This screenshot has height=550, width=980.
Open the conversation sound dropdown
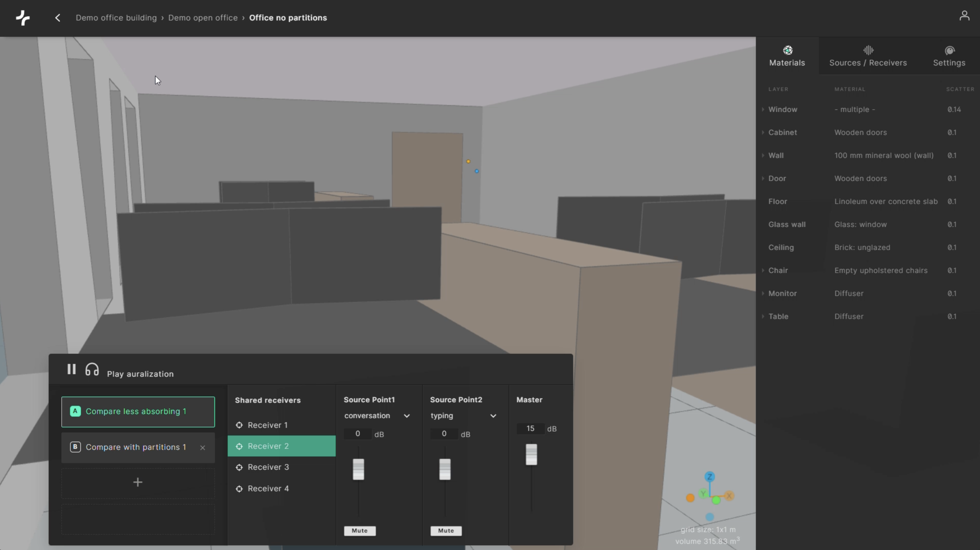coord(407,416)
